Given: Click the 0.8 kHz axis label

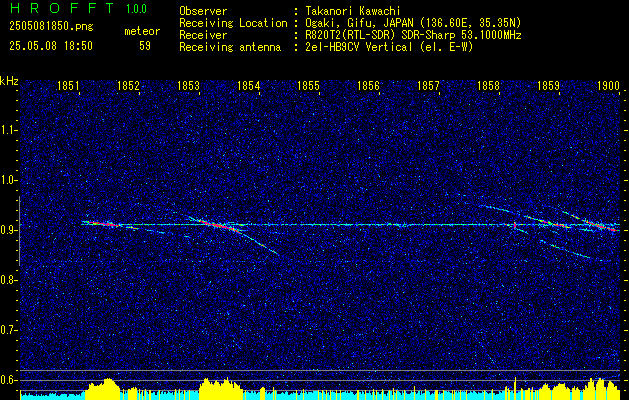Looking at the screenshot, I should [x=9, y=280].
